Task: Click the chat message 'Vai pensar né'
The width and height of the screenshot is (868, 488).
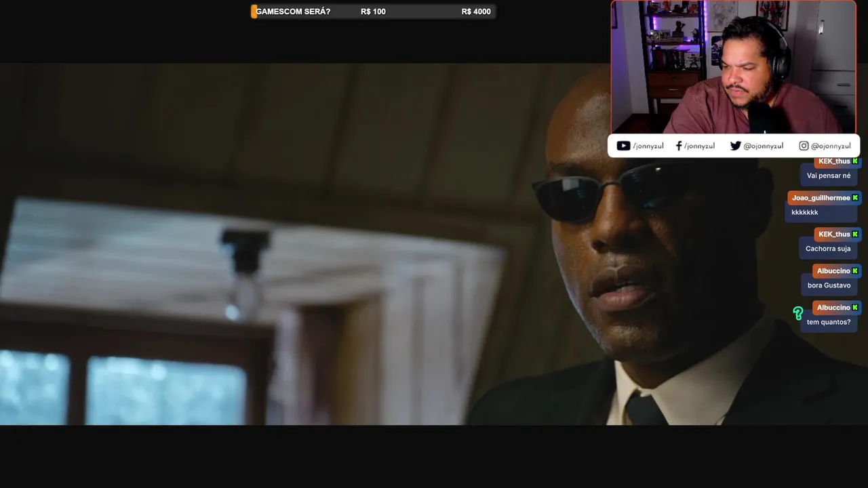Action: (829, 176)
